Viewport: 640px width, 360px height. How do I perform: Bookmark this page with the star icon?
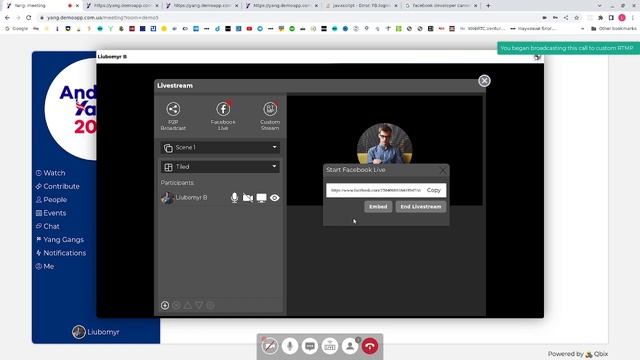(577, 18)
